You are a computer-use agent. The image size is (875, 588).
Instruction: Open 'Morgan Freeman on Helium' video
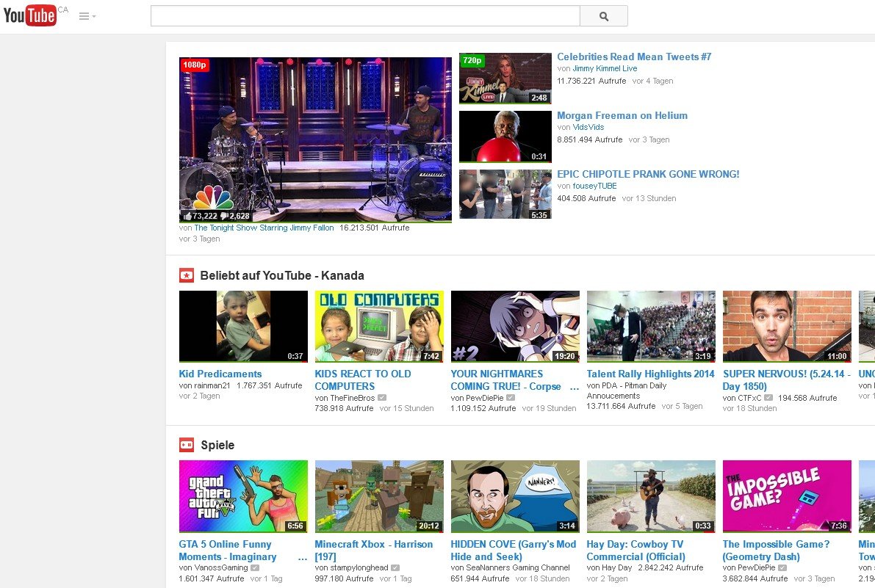pyautogui.click(x=622, y=115)
